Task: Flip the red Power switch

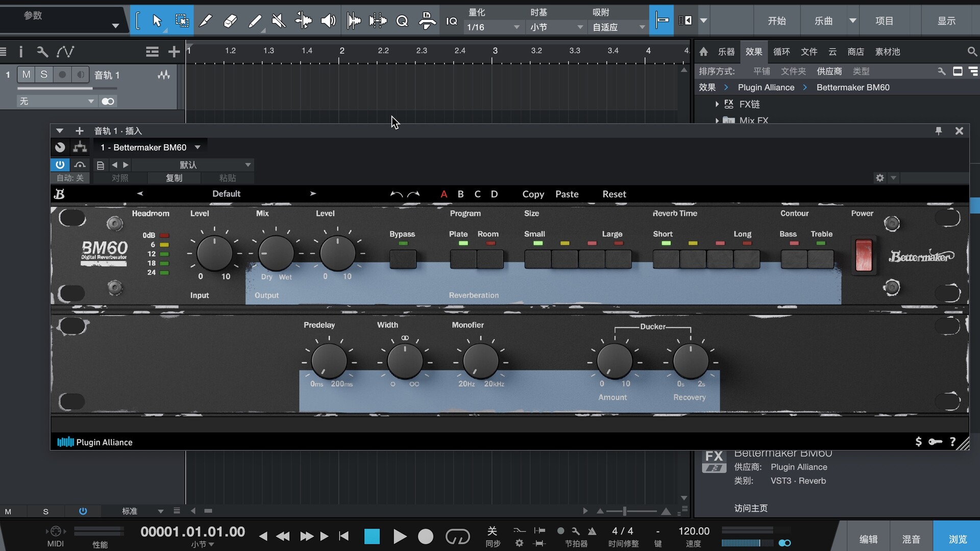Action: 864,255
